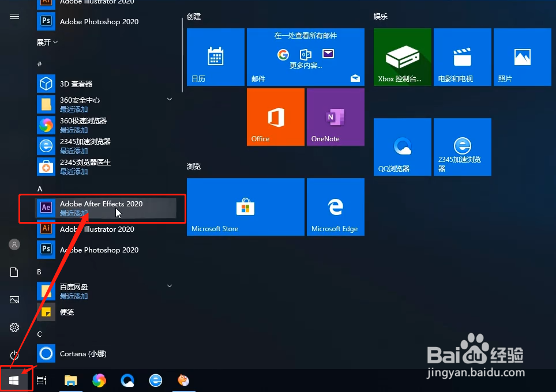
Task: Open the 邮件 mail tile
Action: coord(306,57)
